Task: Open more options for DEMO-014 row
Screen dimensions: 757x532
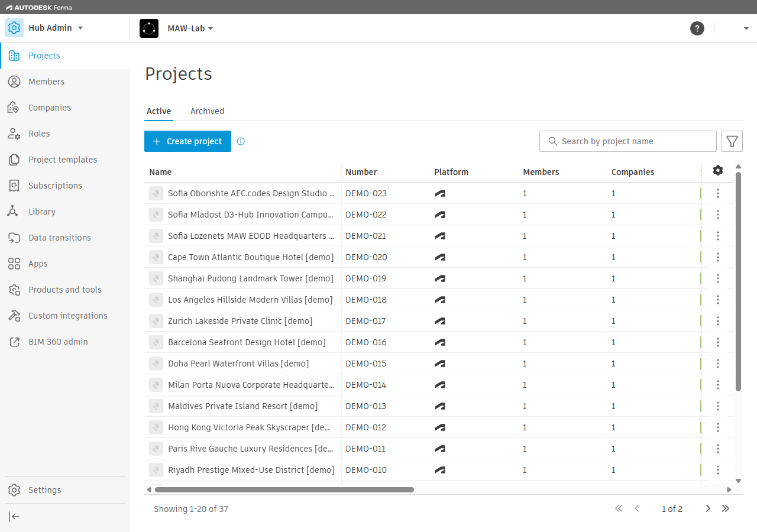Action: click(718, 385)
